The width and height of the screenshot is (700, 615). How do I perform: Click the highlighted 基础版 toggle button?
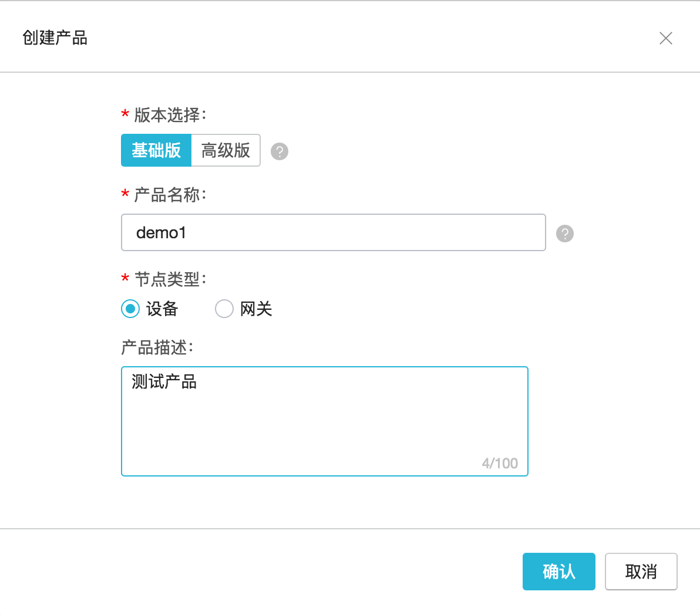156,150
